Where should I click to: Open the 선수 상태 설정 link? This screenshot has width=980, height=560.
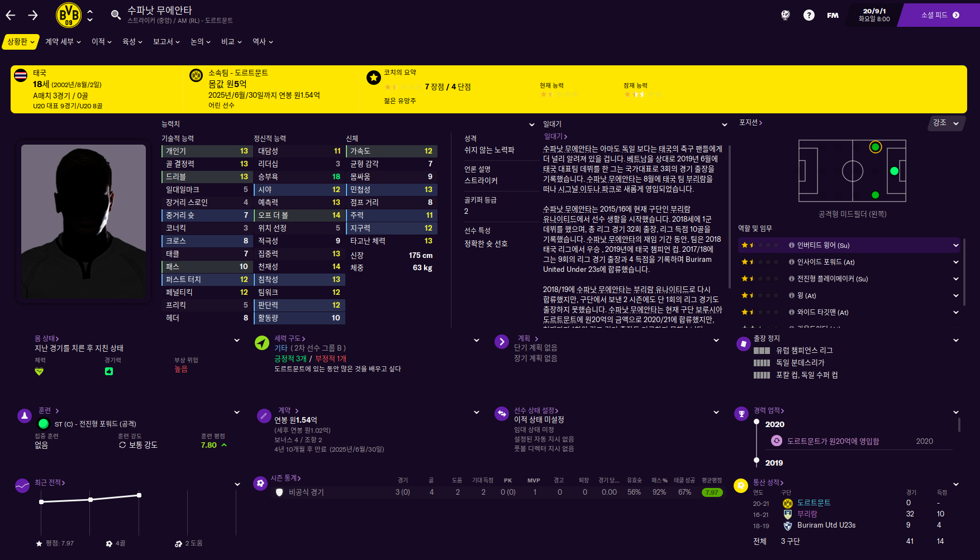[x=536, y=410]
